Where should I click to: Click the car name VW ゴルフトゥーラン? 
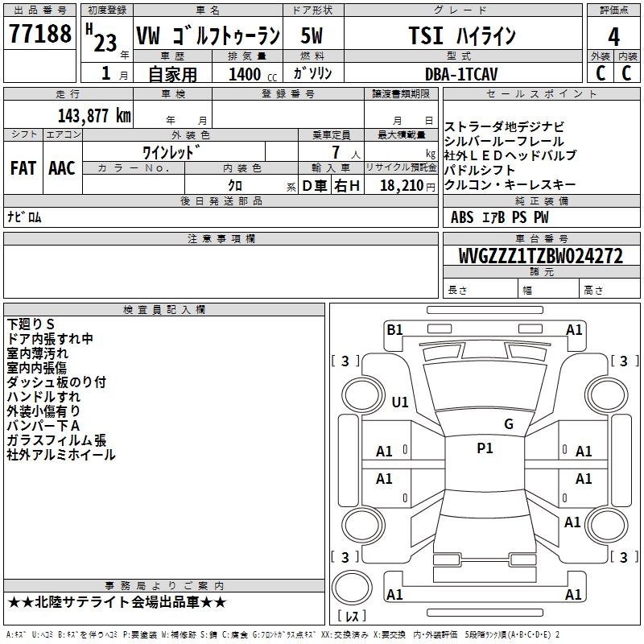click(x=207, y=36)
